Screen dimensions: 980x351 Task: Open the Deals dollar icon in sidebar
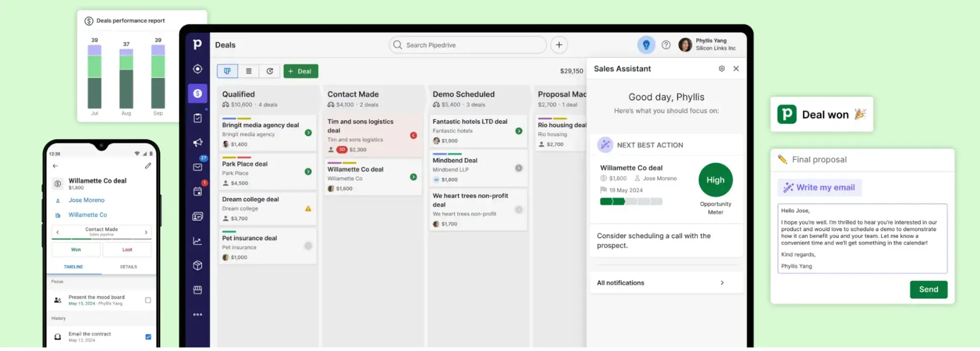click(x=198, y=94)
